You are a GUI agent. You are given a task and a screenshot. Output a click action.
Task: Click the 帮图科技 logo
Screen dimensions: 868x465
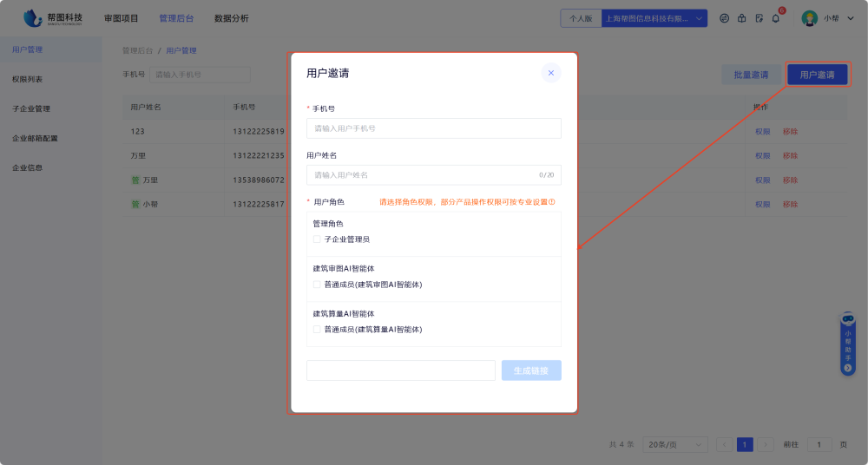[54, 17]
